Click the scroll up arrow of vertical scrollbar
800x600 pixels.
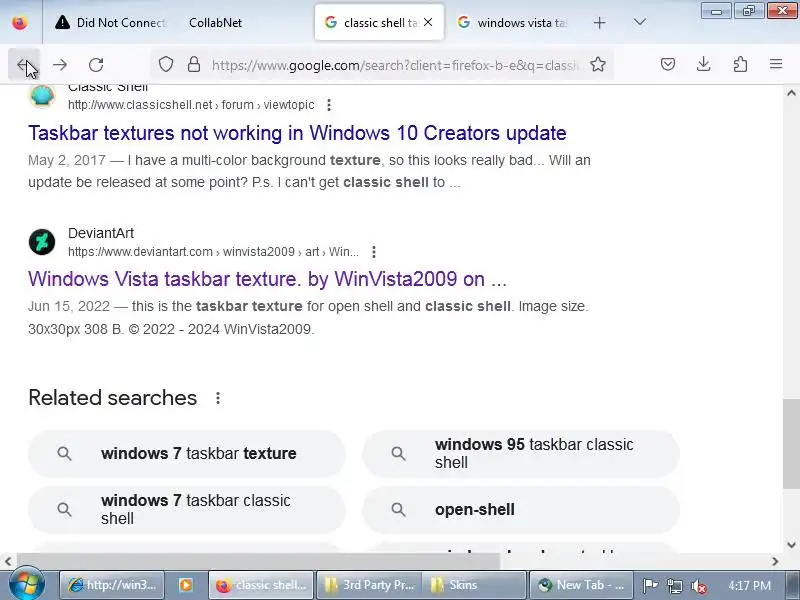click(x=791, y=93)
